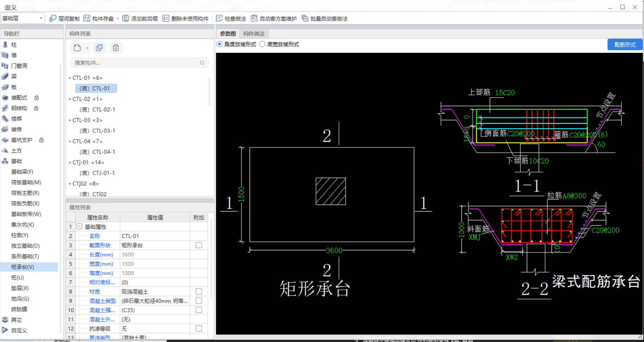The width and height of the screenshot is (644, 342).
Task: Open the new component dropdown arrow
Action: pos(87,48)
